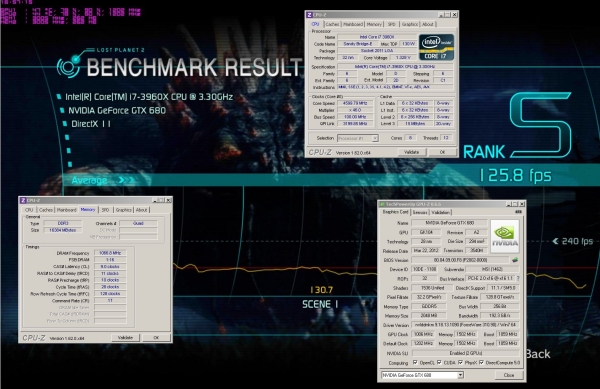The height and width of the screenshot is (389, 600).
Task: Click the Intel Core i7 logo badge
Action: coord(436,47)
